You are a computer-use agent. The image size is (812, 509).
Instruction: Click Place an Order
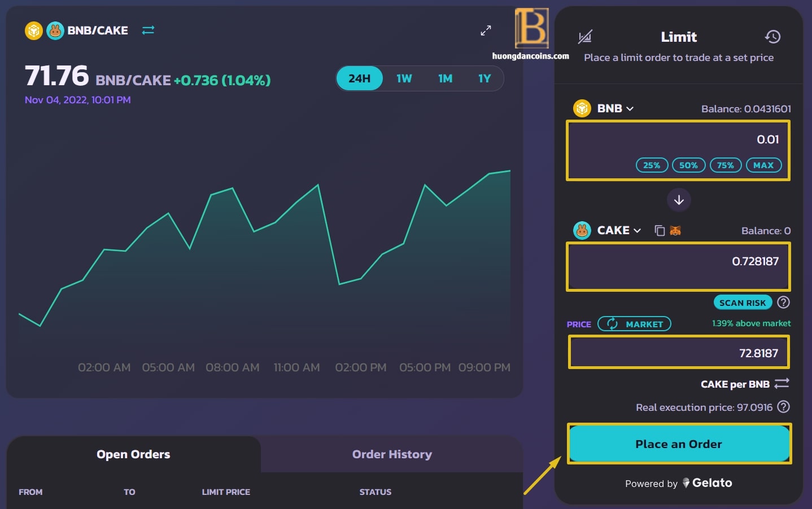tap(679, 444)
